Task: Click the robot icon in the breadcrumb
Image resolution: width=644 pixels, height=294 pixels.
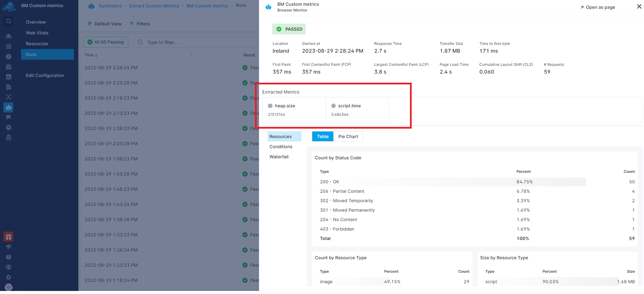Action: coord(91,6)
